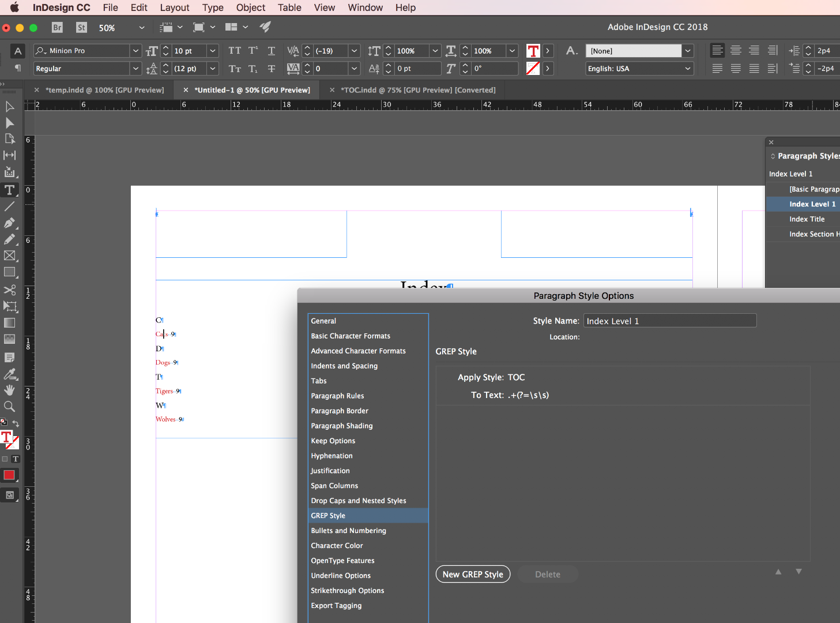Image resolution: width=840 pixels, height=623 pixels.
Task: Open the Type menu
Action: point(213,7)
